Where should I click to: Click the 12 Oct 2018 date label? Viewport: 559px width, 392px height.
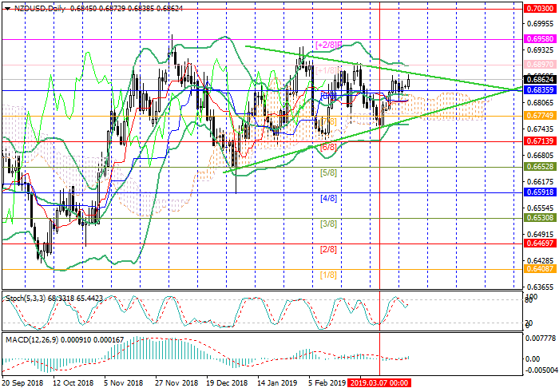point(73,383)
